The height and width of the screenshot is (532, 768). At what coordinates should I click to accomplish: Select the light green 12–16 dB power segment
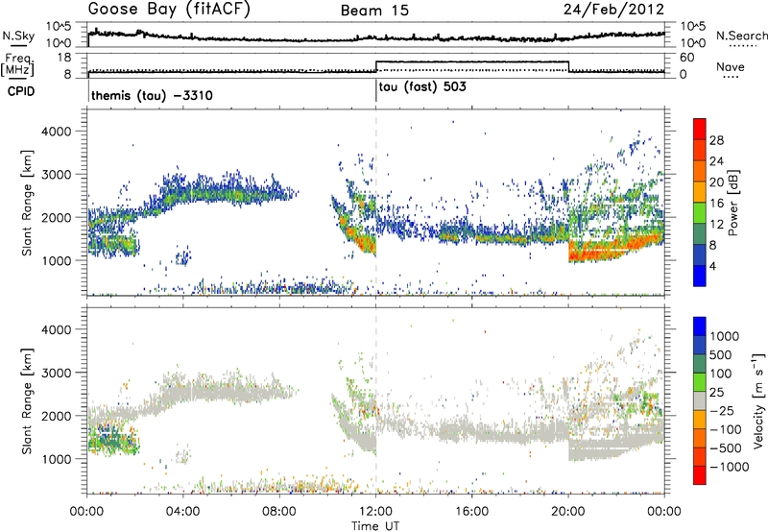click(x=700, y=212)
